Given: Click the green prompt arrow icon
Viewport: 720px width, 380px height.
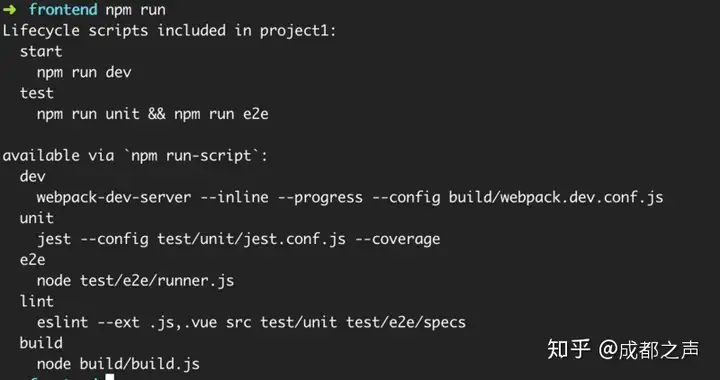Looking at the screenshot, I should pos(9,9).
